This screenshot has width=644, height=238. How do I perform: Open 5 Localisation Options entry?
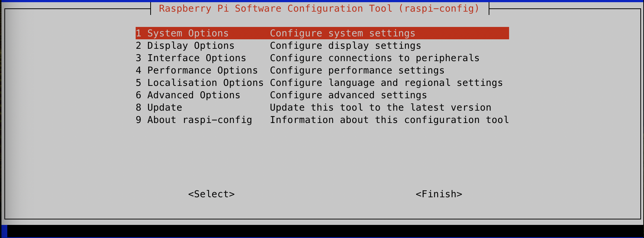200,83
